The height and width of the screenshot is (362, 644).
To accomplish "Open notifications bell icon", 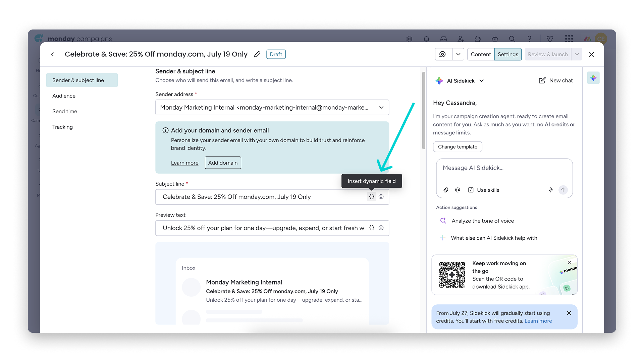I will 426,39.
